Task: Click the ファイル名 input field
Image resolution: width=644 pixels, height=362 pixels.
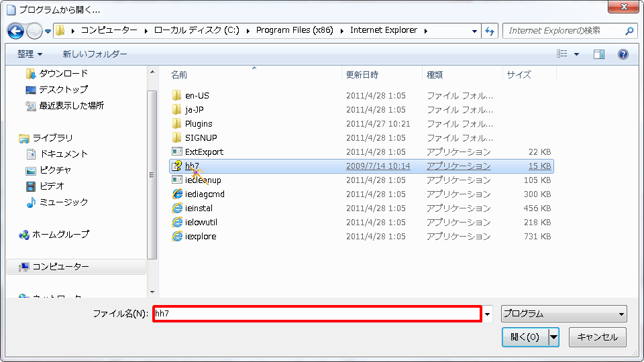Action: pos(317,314)
